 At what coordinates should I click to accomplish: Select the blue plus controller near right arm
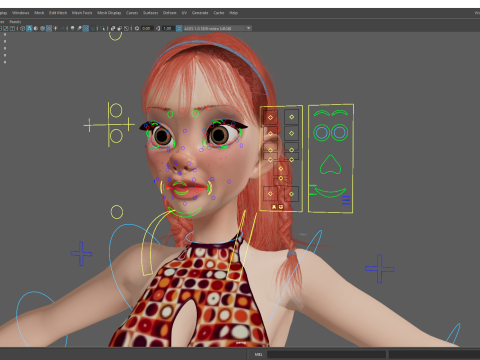pos(380,269)
